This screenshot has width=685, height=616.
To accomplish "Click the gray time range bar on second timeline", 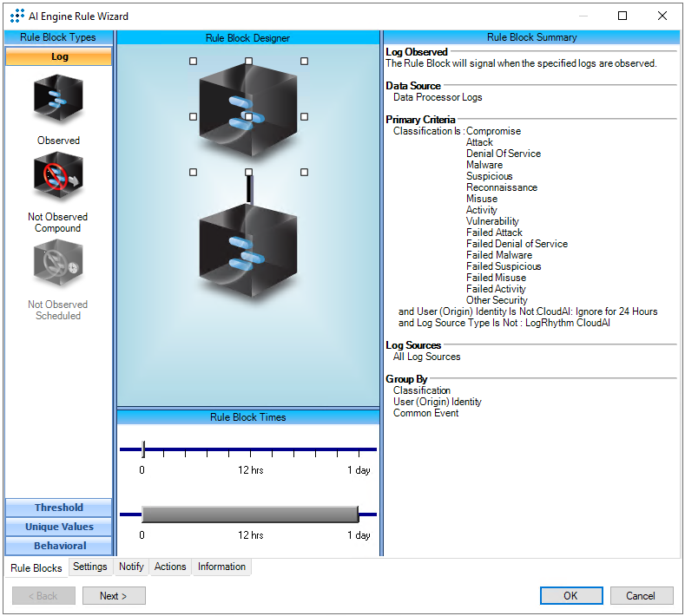I will pos(250,514).
